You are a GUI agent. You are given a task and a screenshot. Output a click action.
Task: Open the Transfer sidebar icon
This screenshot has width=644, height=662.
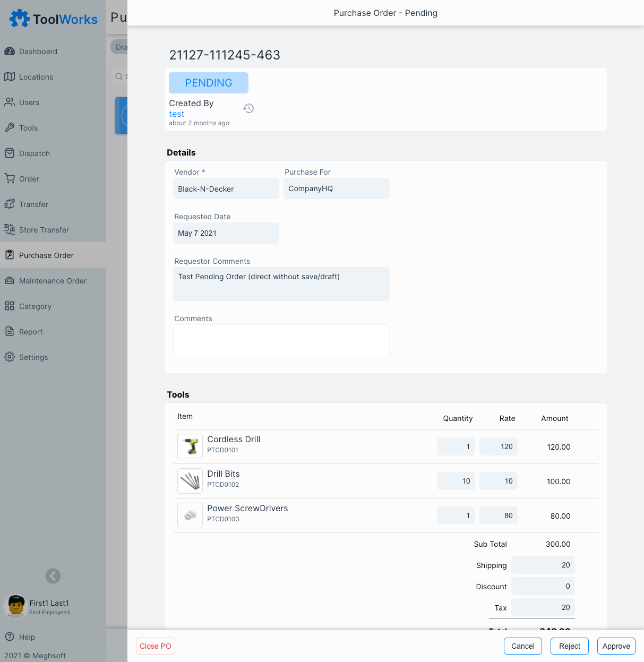tap(10, 204)
